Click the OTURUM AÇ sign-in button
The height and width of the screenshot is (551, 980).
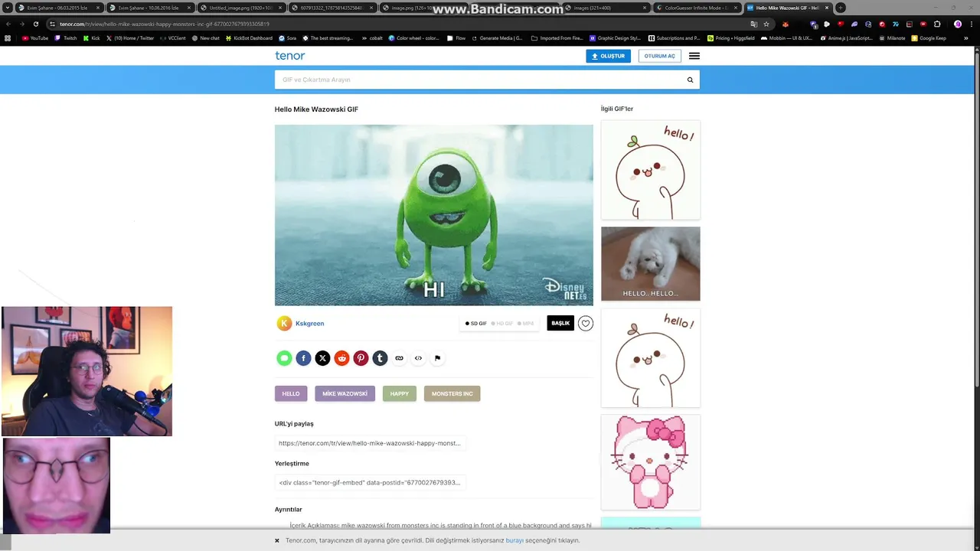click(x=659, y=56)
